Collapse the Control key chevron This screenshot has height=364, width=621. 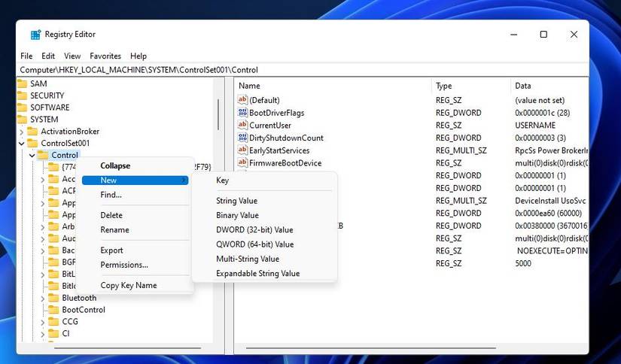(32, 155)
